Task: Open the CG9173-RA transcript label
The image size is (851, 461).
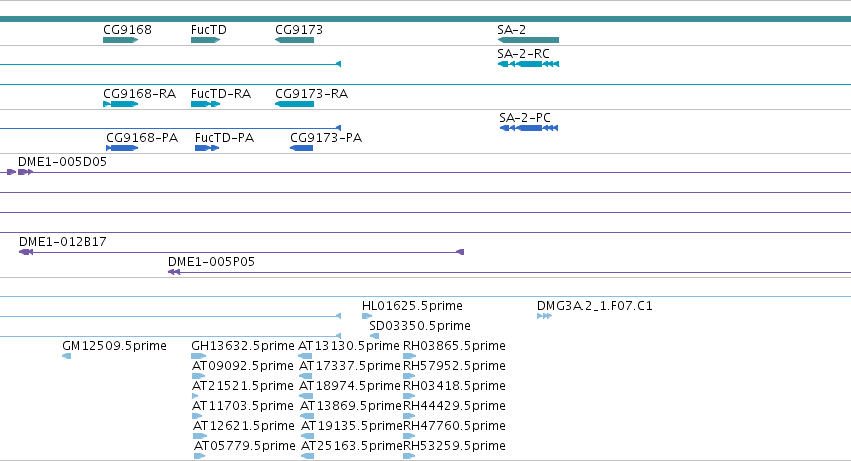Action: pos(312,93)
